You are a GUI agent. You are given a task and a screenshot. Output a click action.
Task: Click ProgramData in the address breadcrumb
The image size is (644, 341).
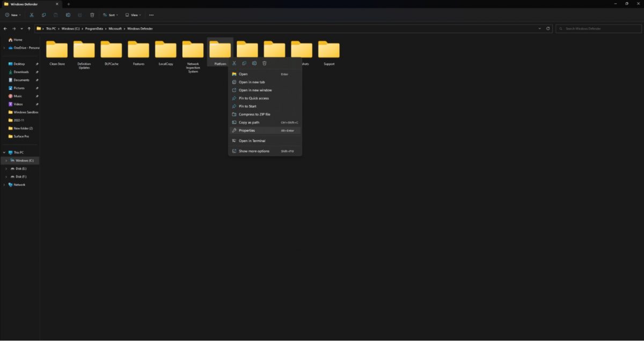94,28
